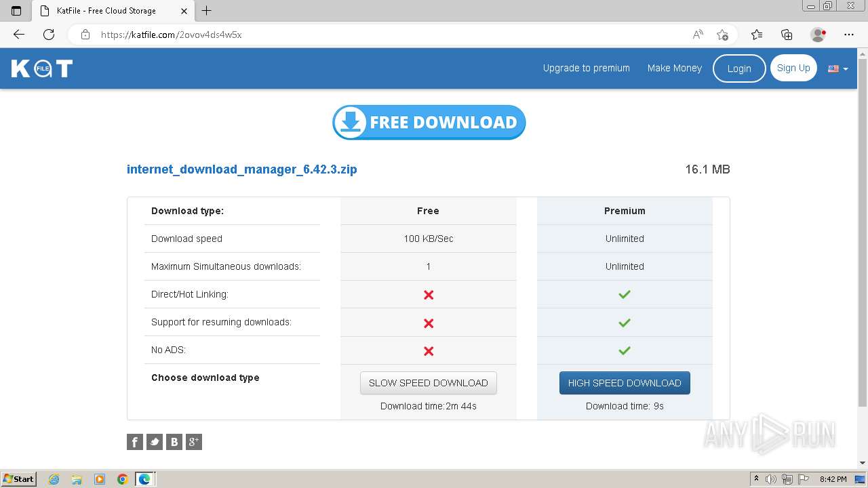Click green check for premium Direct/Hot Linking
The width and height of the screenshot is (868, 488).
(x=625, y=294)
